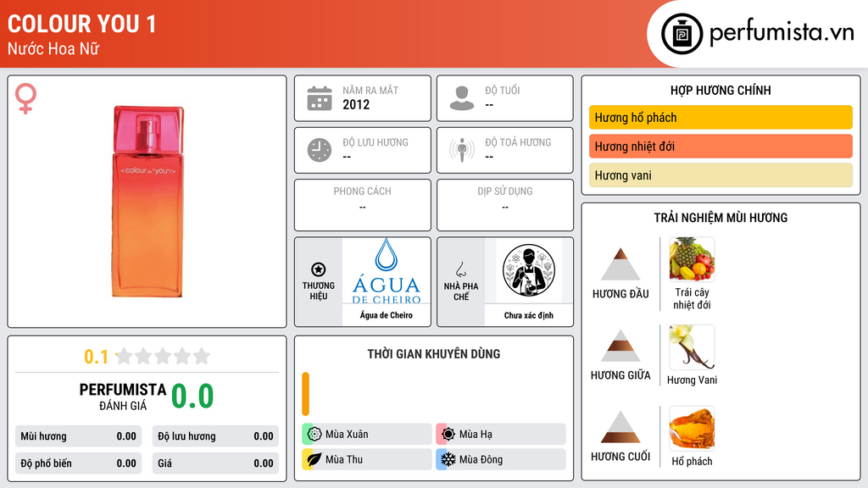The width and height of the screenshot is (868, 488).
Task: Click the Mùi hương 0.00 score row
Action: pyautogui.click(x=79, y=436)
